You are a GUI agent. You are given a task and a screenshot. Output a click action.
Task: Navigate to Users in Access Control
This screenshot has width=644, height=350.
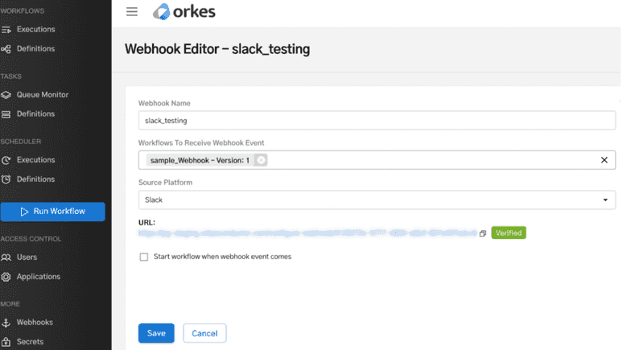pos(27,257)
